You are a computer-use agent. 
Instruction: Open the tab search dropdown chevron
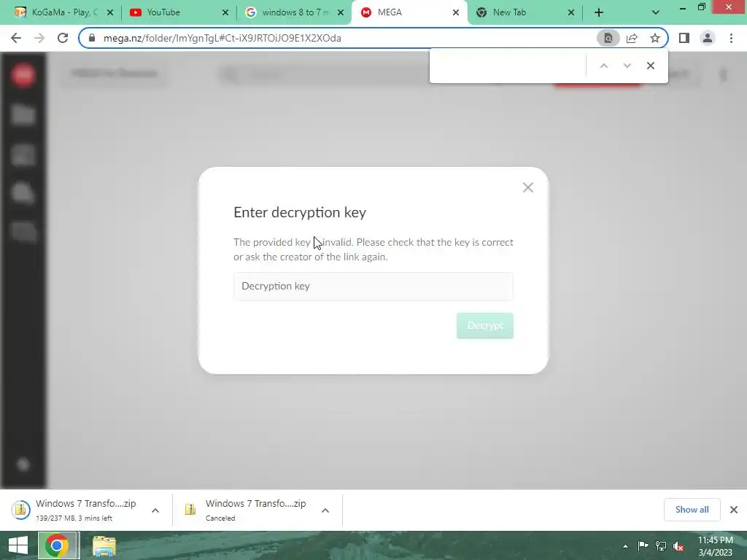tap(656, 12)
